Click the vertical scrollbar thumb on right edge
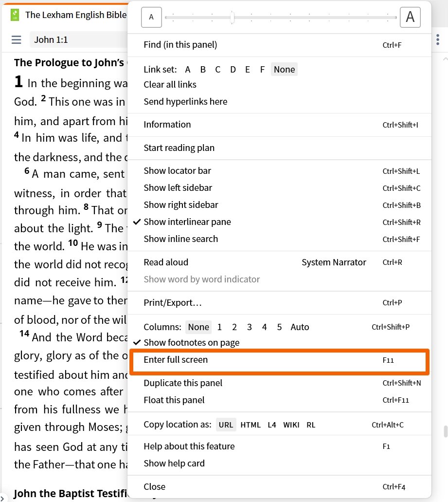448x502 pixels. 446,431
